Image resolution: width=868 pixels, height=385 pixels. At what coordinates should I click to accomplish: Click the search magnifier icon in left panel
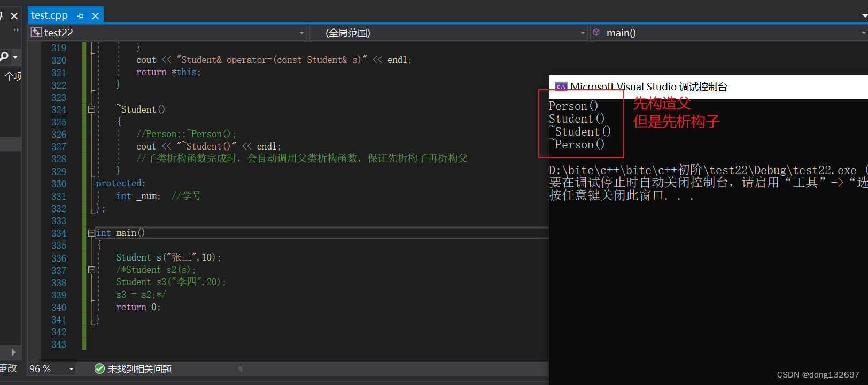[4, 56]
